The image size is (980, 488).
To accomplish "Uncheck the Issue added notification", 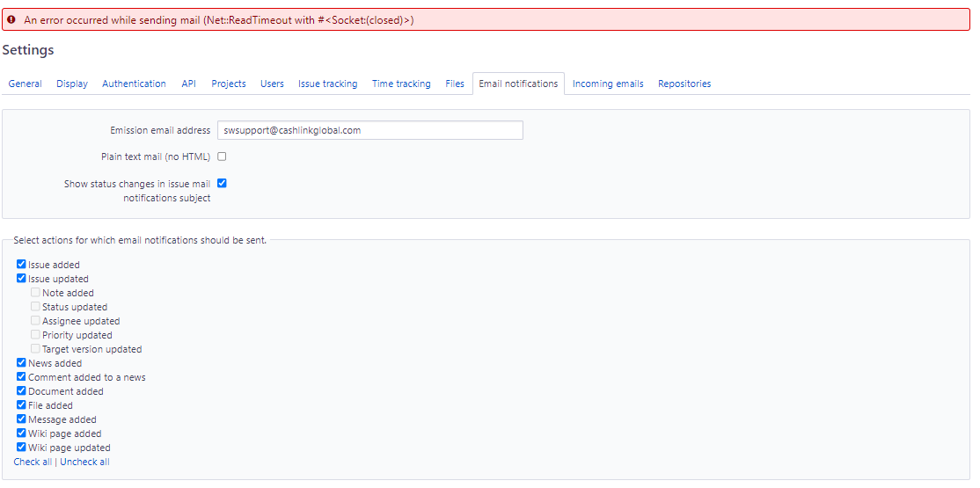I will click(x=21, y=265).
